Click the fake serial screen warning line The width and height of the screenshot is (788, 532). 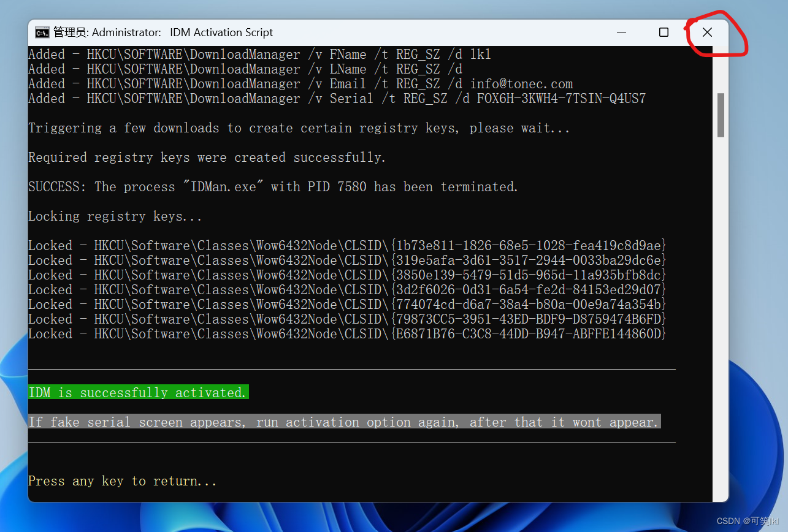point(345,422)
